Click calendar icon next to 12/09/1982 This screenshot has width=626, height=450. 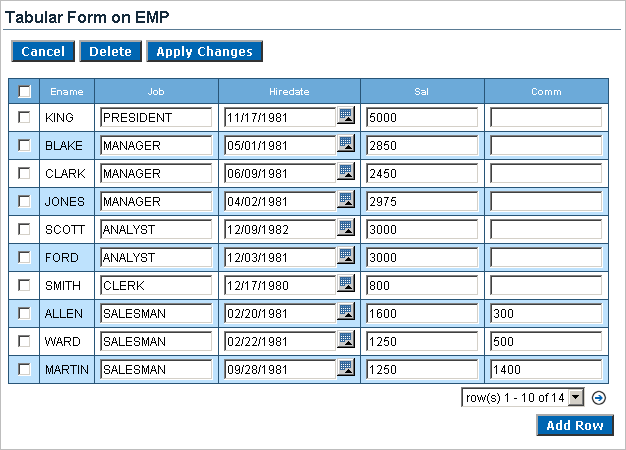pyautogui.click(x=346, y=228)
